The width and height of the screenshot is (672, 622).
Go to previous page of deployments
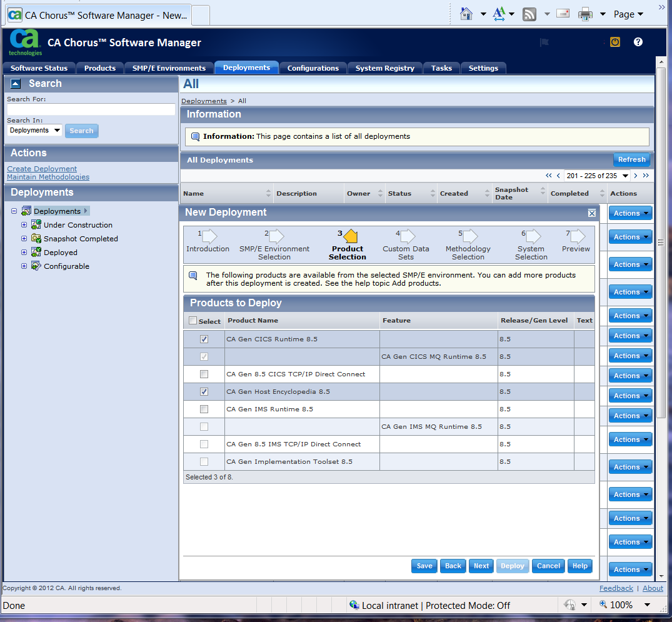pyautogui.click(x=558, y=175)
